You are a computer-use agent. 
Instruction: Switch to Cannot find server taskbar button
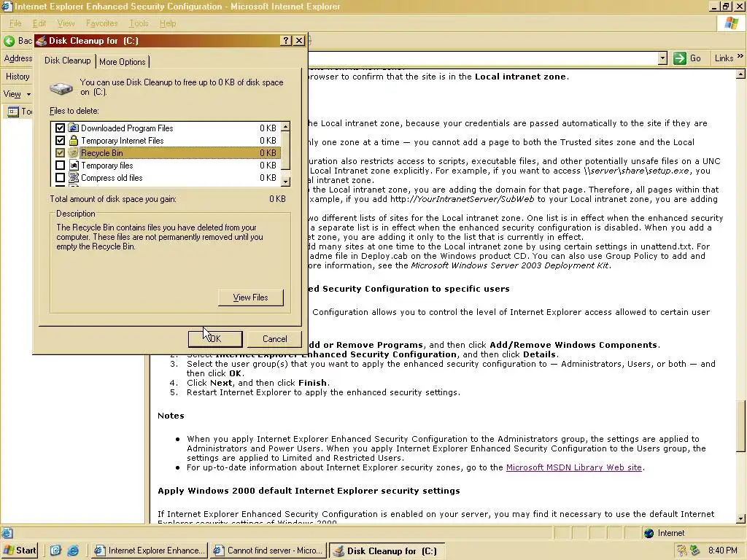click(x=268, y=551)
